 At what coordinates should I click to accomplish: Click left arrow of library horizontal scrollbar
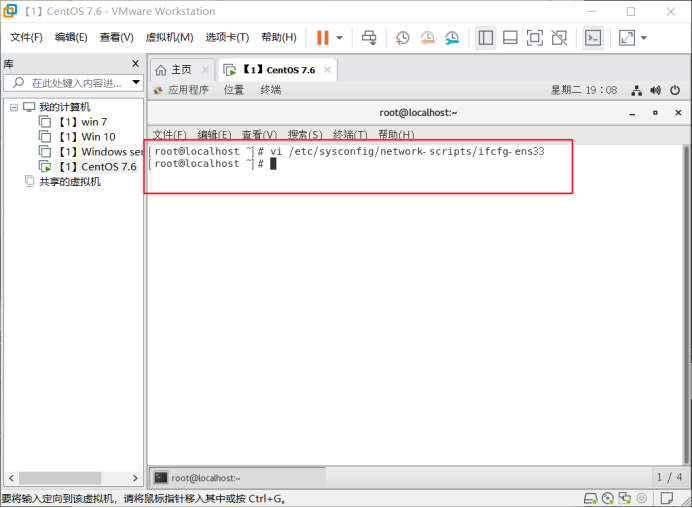coord(11,478)
